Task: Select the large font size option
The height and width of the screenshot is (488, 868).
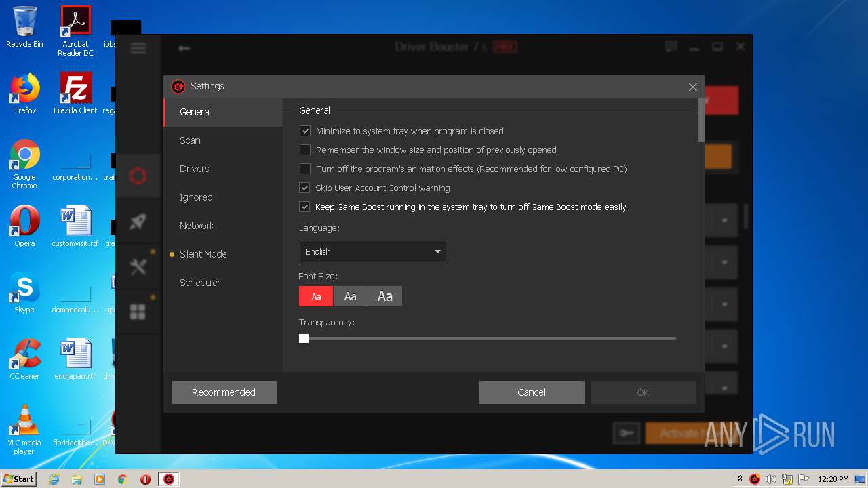Action: tap(385, 296)
